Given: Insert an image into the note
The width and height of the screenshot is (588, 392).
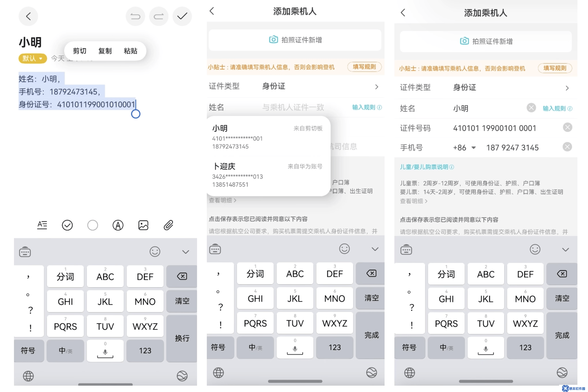Looking at the screenshot, I should pos(143,225).
